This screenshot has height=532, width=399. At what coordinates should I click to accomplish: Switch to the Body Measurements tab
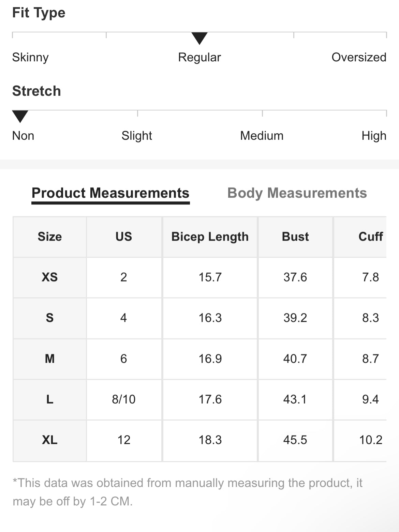[x=297, y=193]
